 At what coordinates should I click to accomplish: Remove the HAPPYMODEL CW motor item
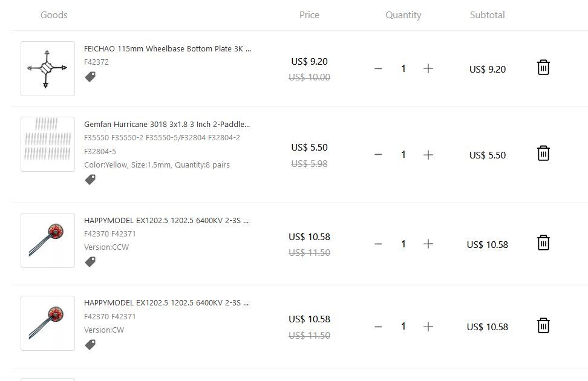tap(543, 325)
